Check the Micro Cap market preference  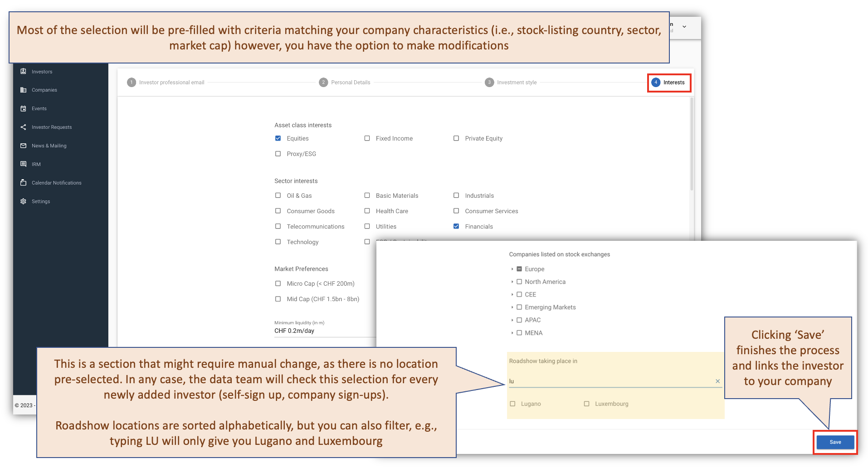278,283
